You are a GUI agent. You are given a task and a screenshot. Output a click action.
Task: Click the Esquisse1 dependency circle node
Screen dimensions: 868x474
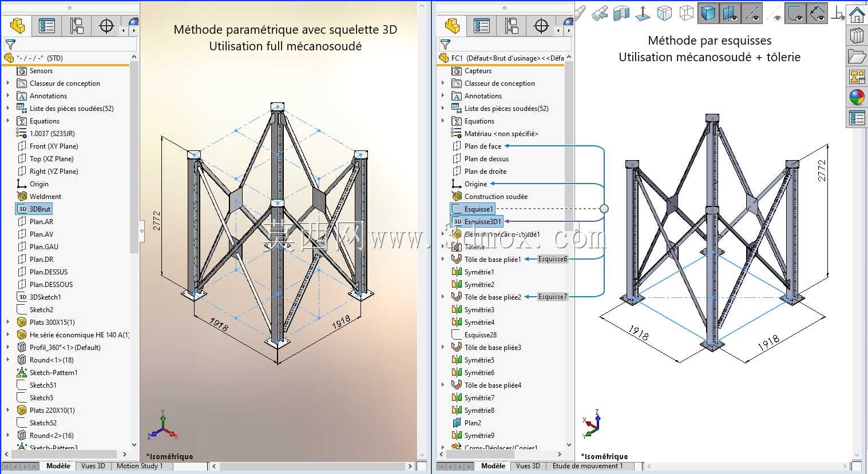pyautogui.click(x=604, y=209)
